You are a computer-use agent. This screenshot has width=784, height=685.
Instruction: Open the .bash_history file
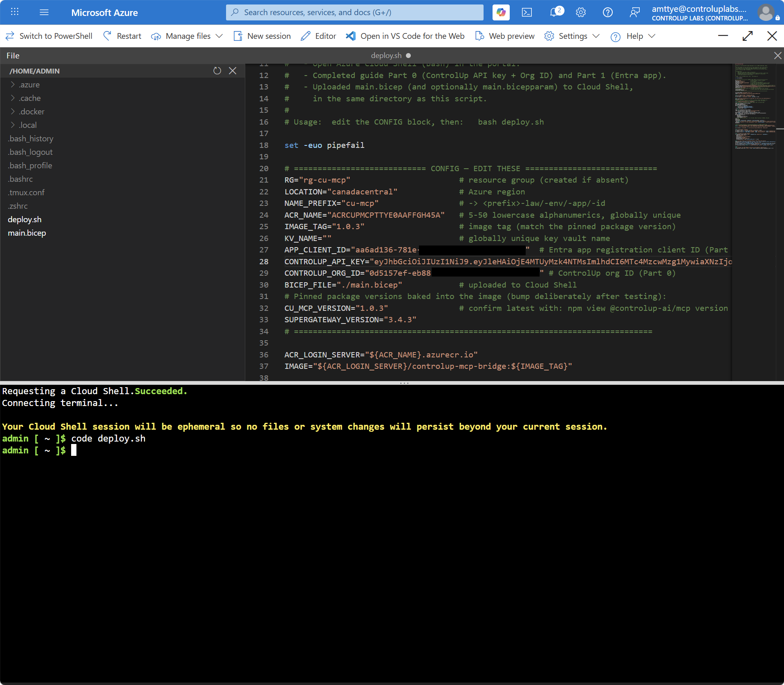(x=31, y=138)
